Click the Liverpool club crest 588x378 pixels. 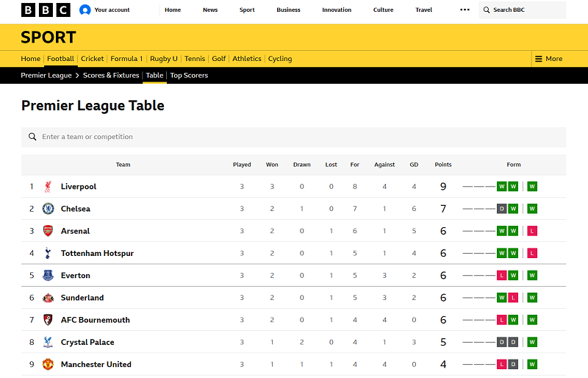[48, 187]
